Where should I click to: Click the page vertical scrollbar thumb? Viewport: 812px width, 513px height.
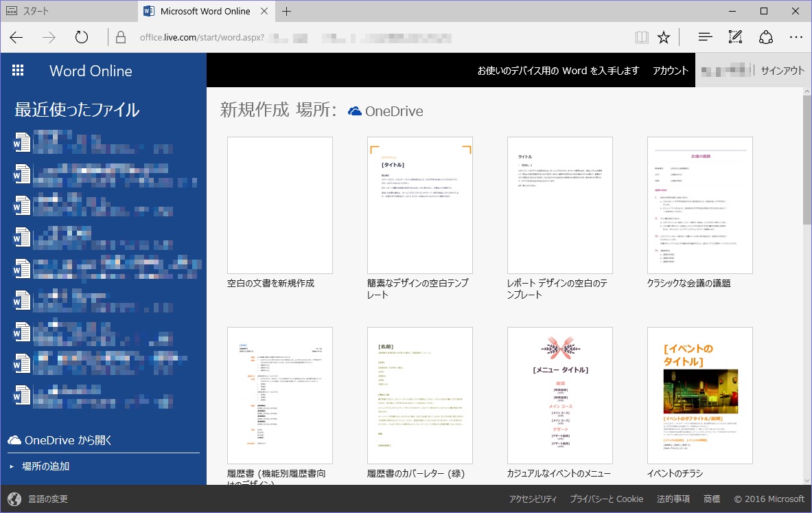click(x=807, y=159)
